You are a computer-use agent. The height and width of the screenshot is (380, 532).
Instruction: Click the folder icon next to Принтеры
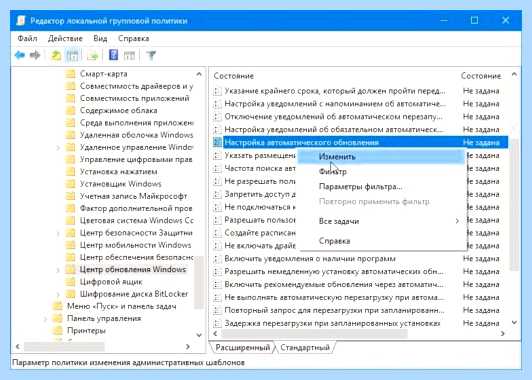click(x=58, y=330)
